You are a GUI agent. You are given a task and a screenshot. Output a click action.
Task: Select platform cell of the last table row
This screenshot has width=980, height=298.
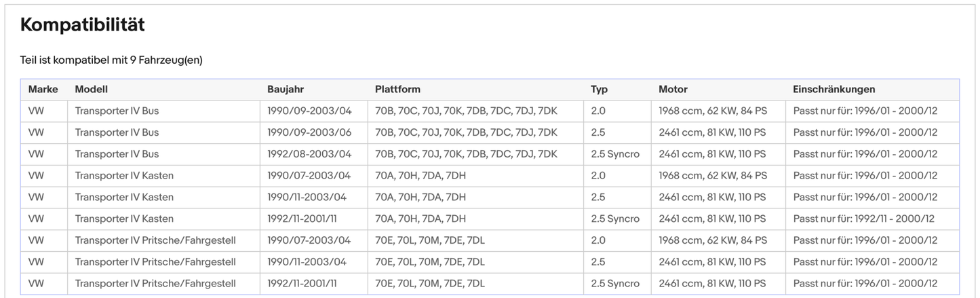(x=429, y=284)
